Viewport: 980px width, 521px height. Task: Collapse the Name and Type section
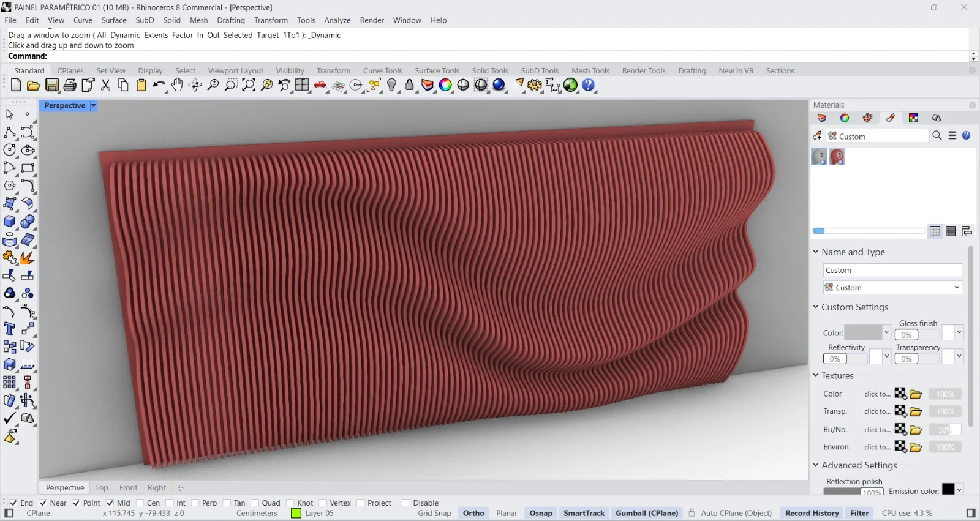click(x=816, y=252)
